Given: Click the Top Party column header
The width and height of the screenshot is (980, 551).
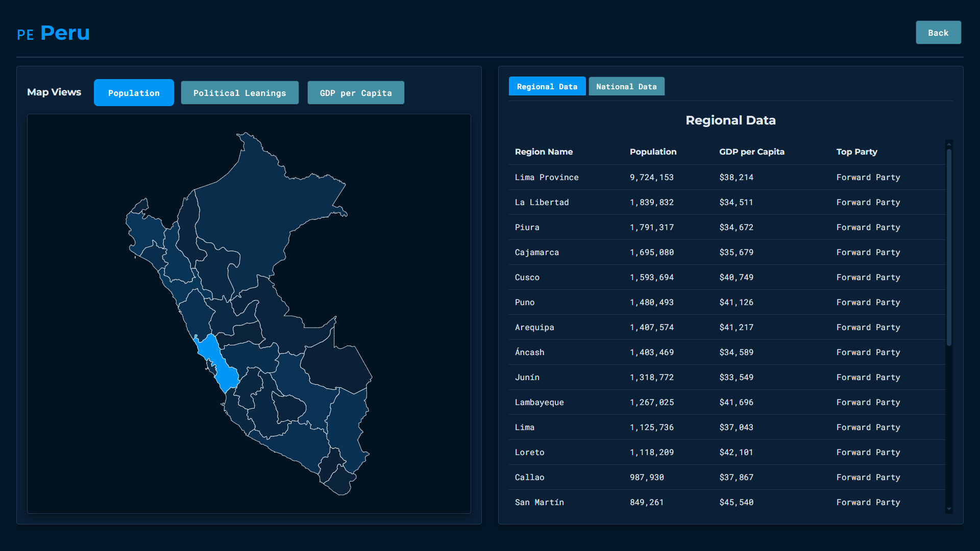Looking at the screenshot, I should pos(856,152).
